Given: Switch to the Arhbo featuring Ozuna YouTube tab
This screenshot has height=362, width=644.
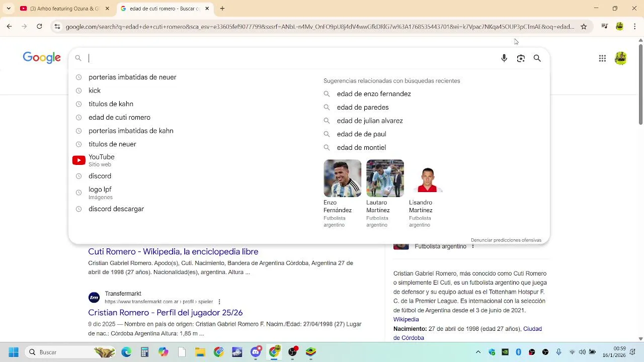Looking at the screenshot, I should (64, 9).
